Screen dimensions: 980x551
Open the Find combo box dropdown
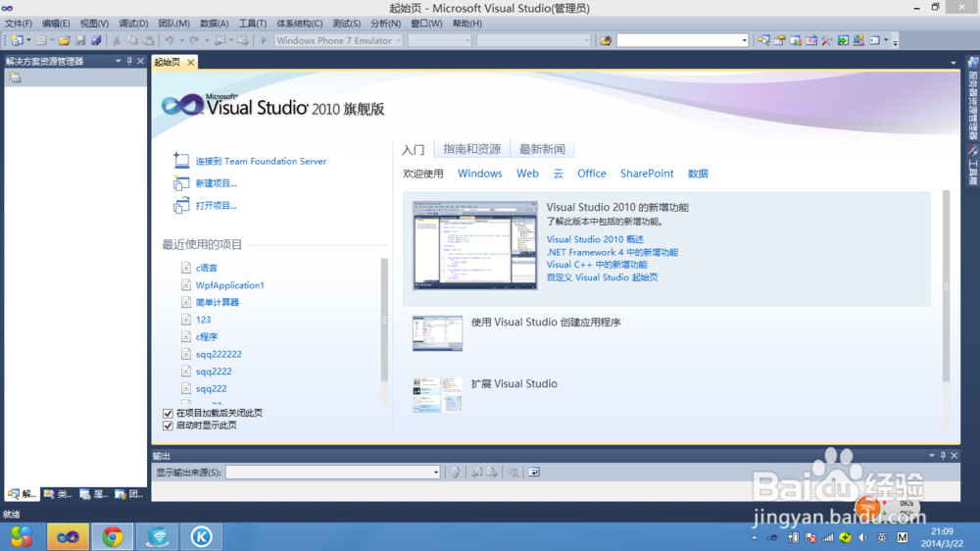pyautogui.click(x=744, y=40)
